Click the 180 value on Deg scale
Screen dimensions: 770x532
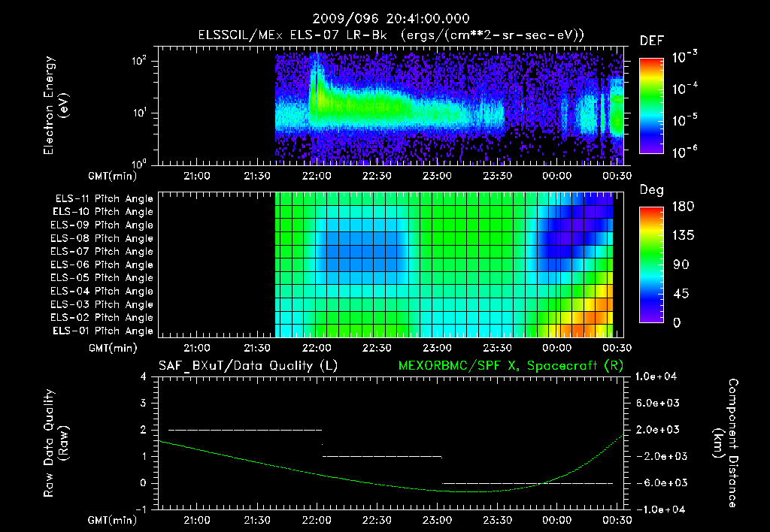(x=683, y=207)
